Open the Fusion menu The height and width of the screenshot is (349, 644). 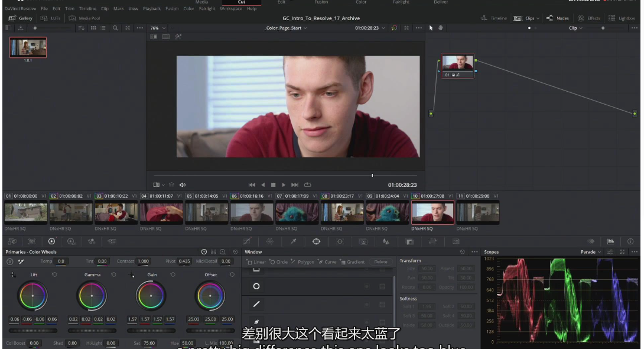pyautogui.click(x=172, y=9)
